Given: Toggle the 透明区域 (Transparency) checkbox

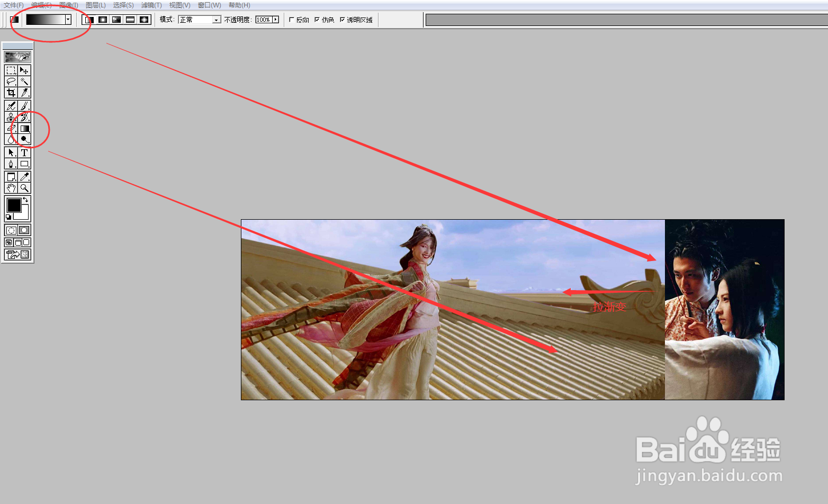Looking at the screenshot, I should pos(343,20).
